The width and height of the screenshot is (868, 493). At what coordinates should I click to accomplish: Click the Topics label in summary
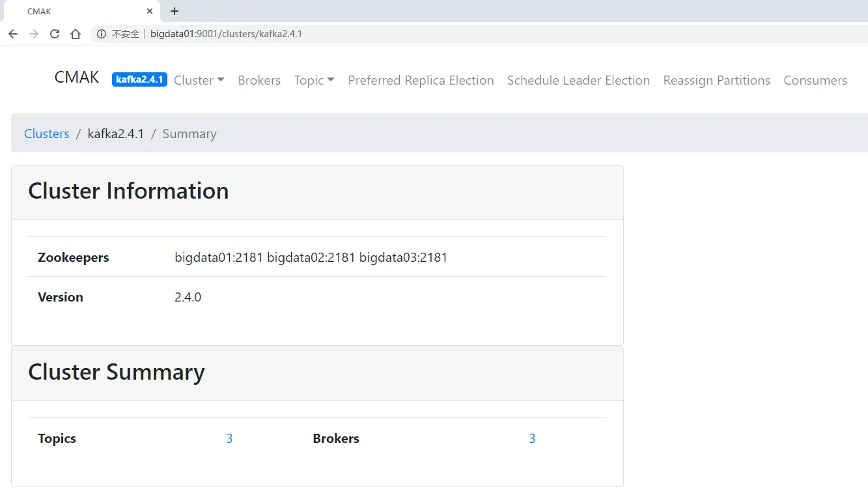coord(57,438)
